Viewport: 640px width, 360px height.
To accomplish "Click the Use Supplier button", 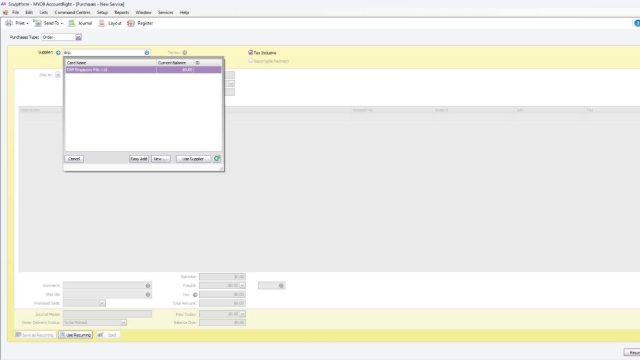I will 193,159.
